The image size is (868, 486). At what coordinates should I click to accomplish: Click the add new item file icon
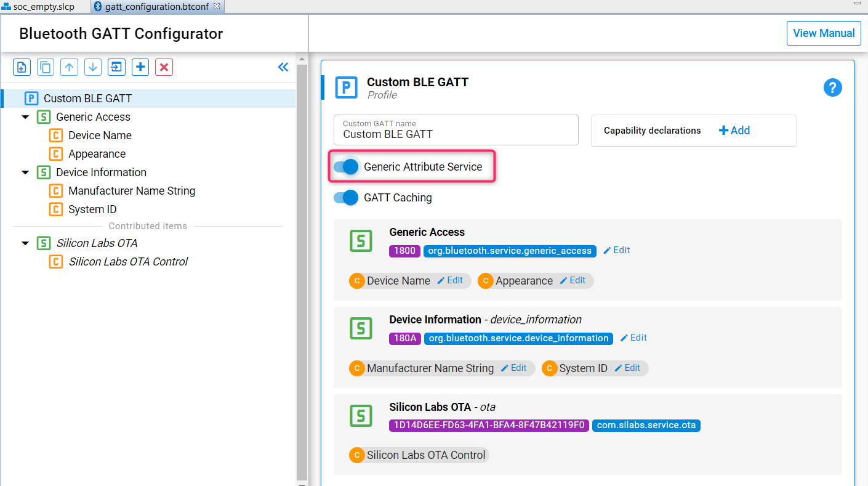click(22, 67)
